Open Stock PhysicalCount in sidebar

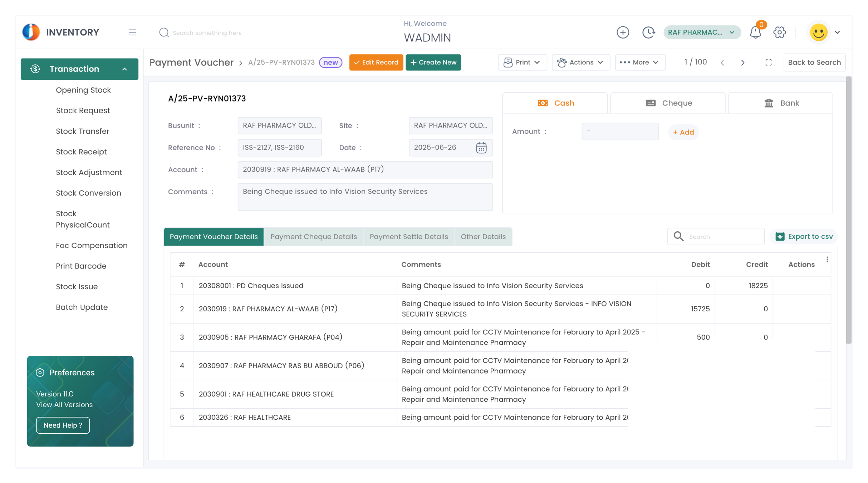pyautogui.click(x=83, y=219)
